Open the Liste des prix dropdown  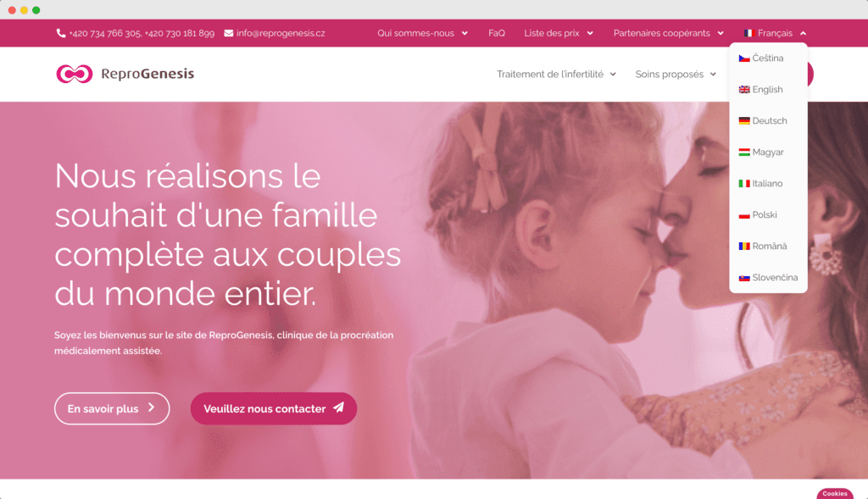[x=559, y=33]
